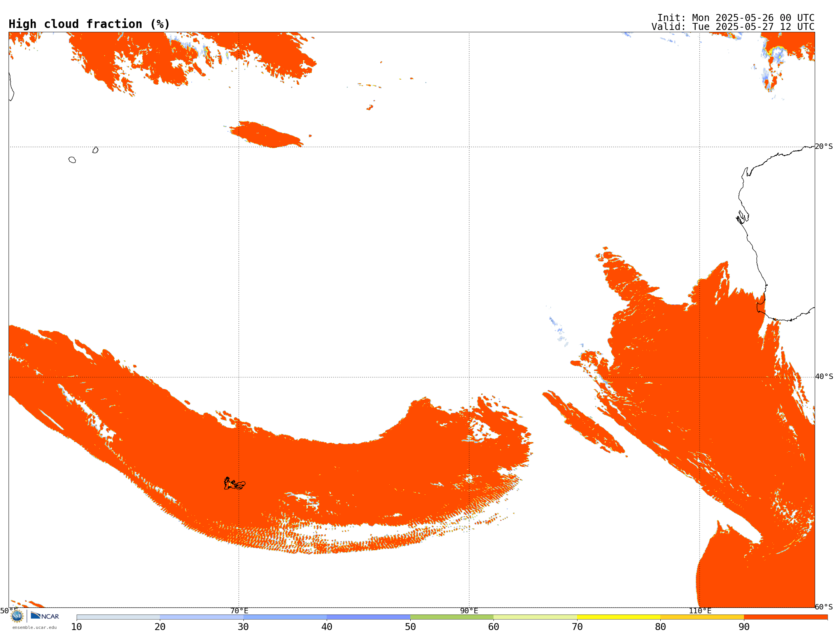Click the colorbar tick label 20
The image size is (840, 632).
[x=160, y=627]
